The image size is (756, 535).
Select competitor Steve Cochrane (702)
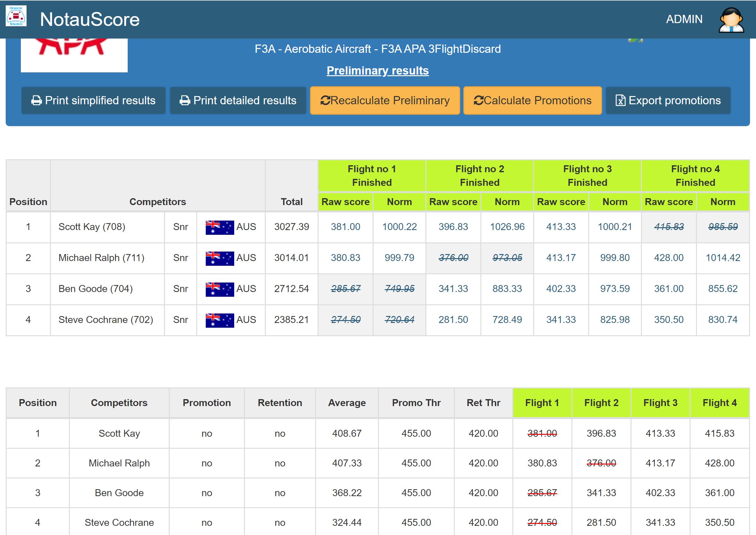click(x=106, y=319)
